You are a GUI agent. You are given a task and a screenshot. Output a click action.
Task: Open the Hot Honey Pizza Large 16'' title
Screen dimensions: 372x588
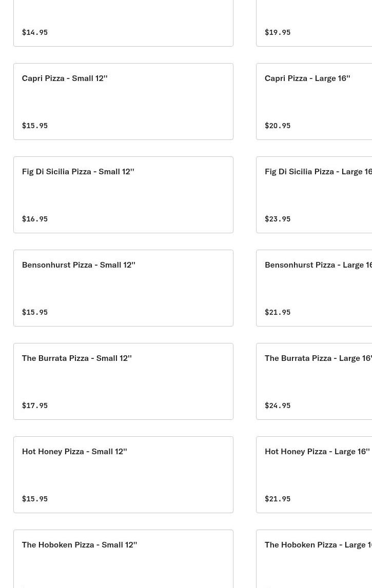tap(317, 452)
